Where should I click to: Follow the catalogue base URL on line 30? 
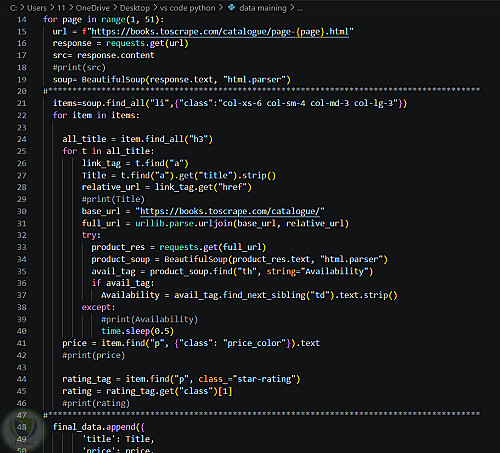[x=230, y=211]
